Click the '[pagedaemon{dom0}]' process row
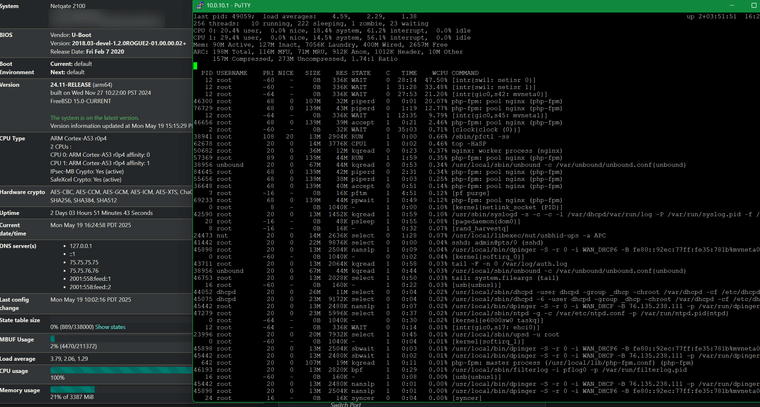 (x=358, y=221)
